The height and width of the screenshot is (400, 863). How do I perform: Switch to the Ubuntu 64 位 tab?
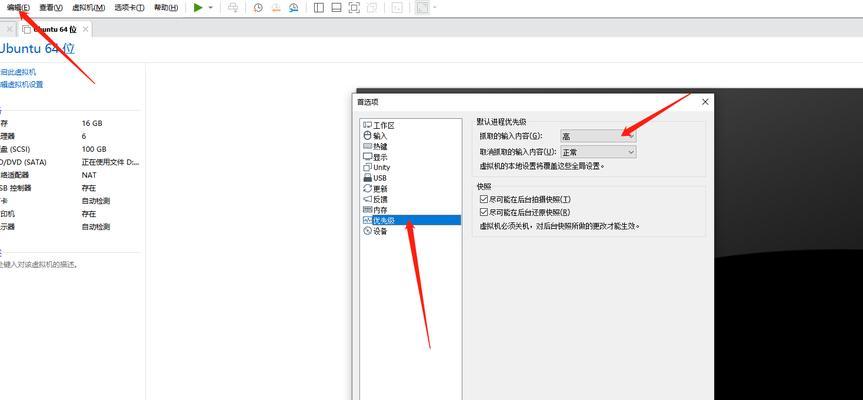54,29
